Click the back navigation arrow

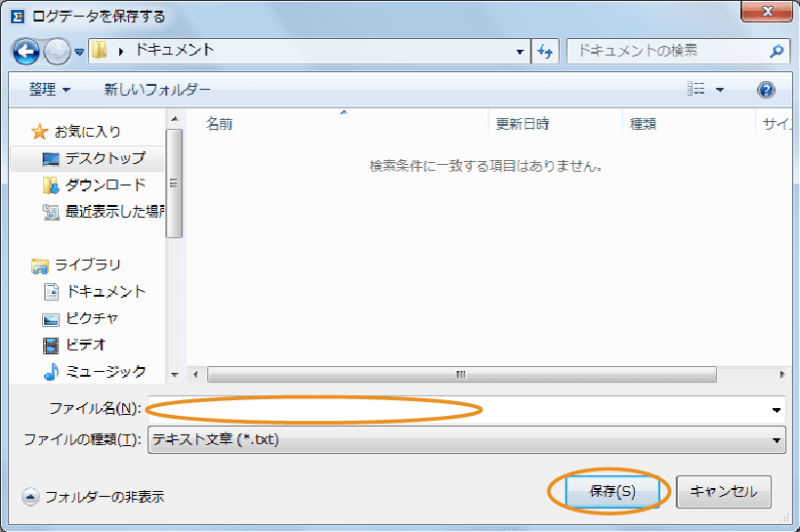(x=26, y=52)
